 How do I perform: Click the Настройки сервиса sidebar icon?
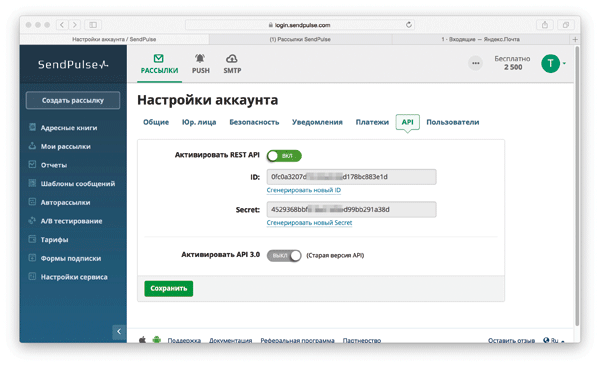(33, 276)
